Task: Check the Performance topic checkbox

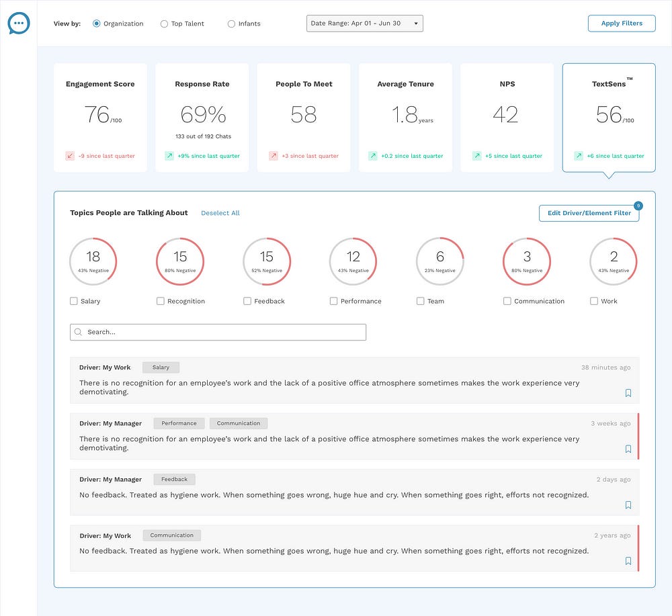Action: coord(333,301)
